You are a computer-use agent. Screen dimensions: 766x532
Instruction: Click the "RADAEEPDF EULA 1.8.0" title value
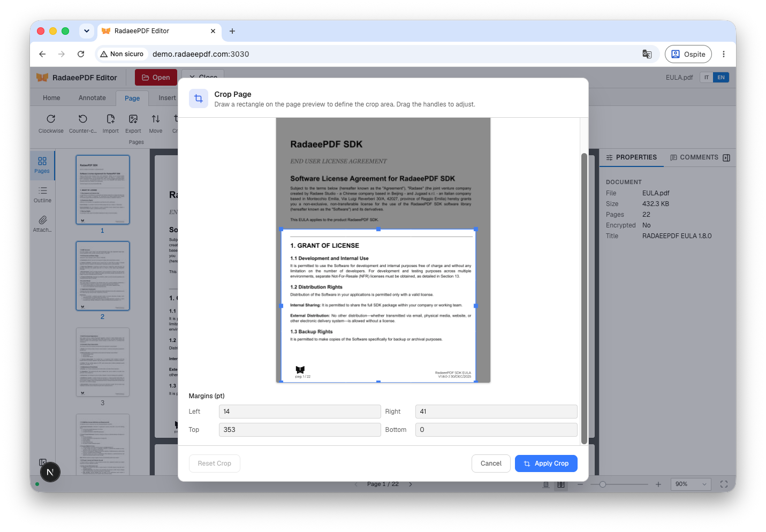point(677,236)
